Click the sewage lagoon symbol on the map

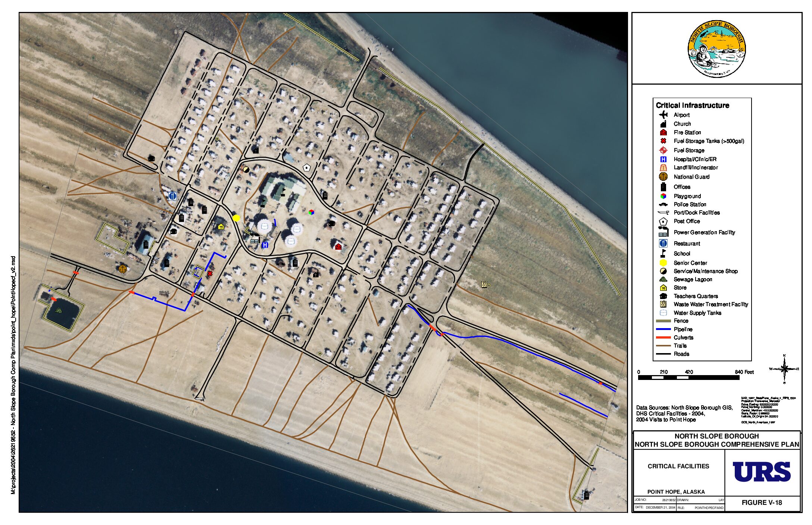(59, 310)
